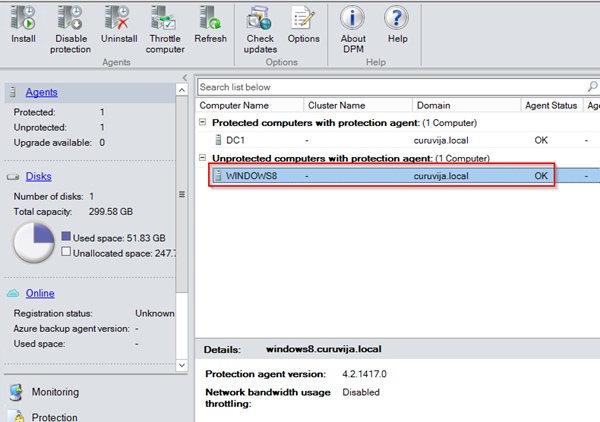
Task: Click the Uninstall agent icon
Action: point(118,18)
